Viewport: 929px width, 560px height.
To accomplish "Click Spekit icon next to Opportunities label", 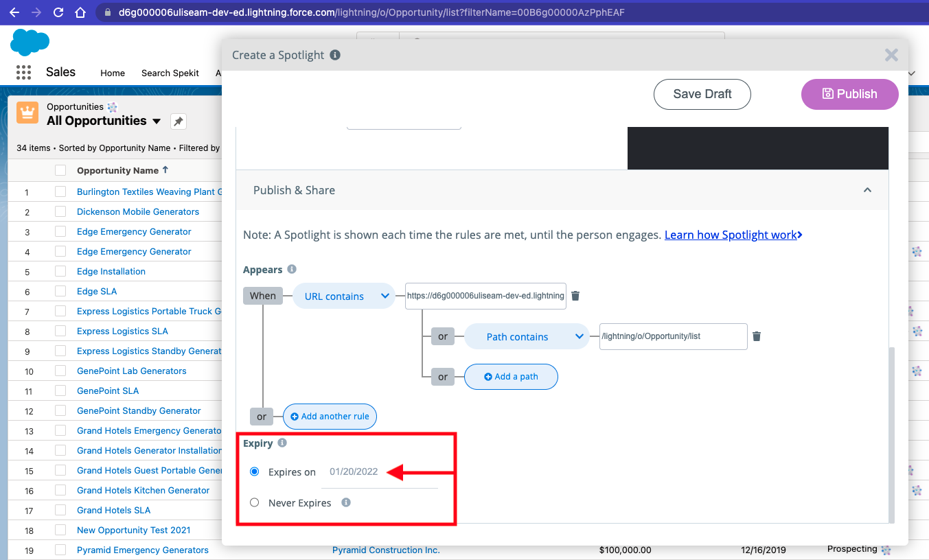I will (x=113, y=107).
